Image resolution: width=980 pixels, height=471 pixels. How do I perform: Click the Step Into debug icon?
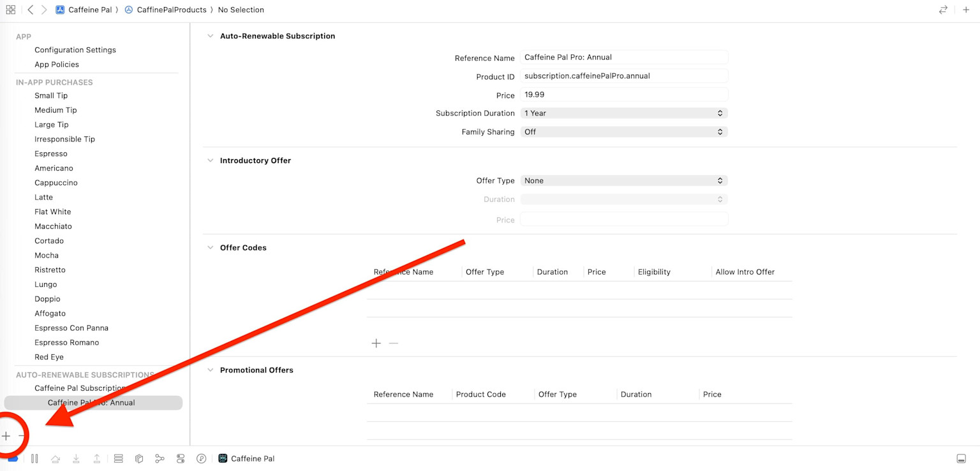(76, 458)
